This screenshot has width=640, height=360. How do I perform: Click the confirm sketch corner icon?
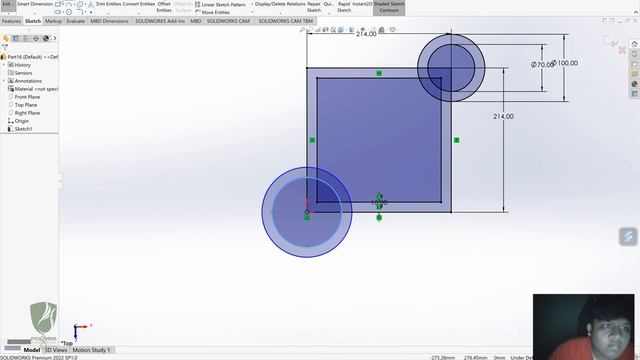[609, 40]
